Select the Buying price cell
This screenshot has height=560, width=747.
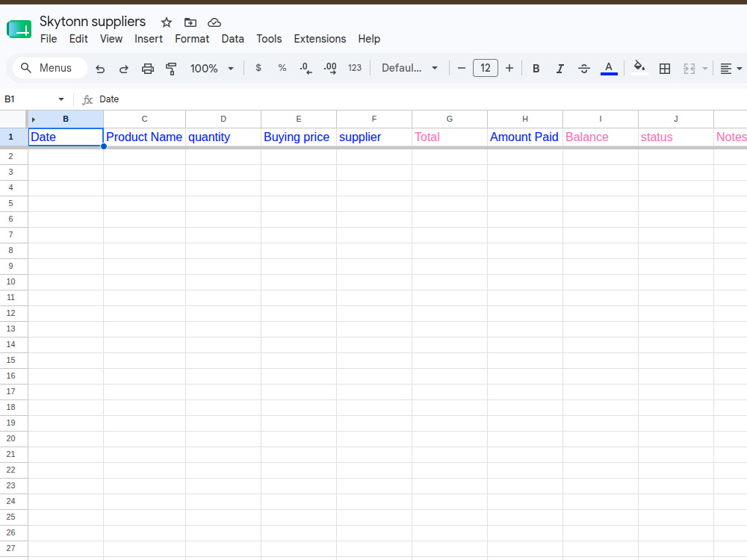[298, 137]
